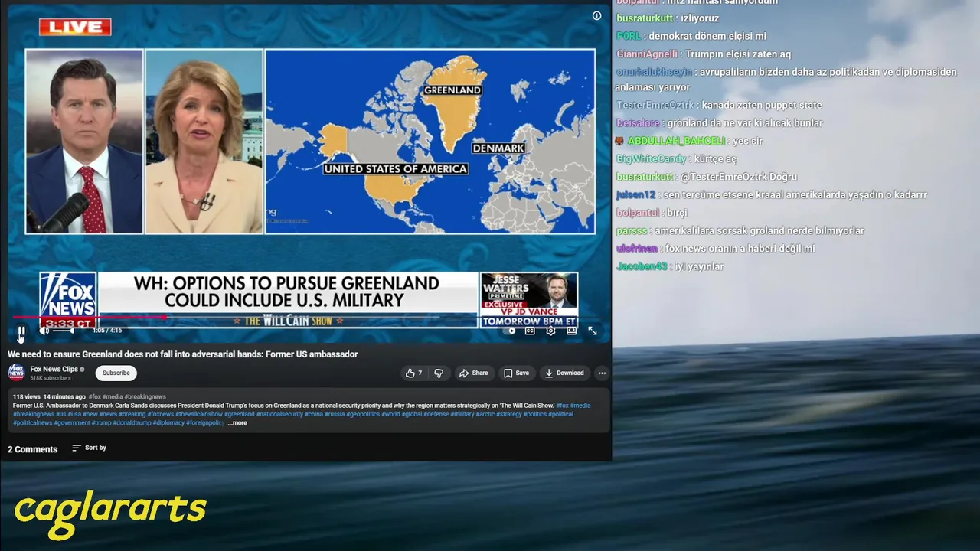The image size is (980, 551).
Task: Click chat username onurhalukhseyin
Action: tap(654, 72)
